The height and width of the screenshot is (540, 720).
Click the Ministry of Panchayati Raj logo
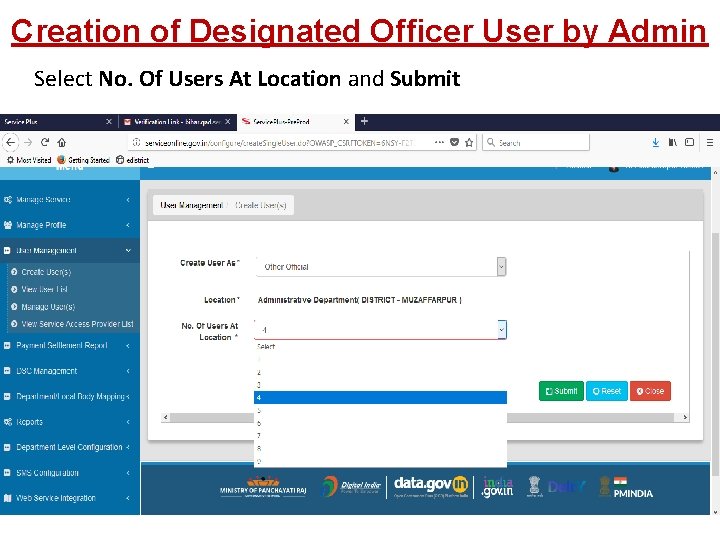(263, 488)
